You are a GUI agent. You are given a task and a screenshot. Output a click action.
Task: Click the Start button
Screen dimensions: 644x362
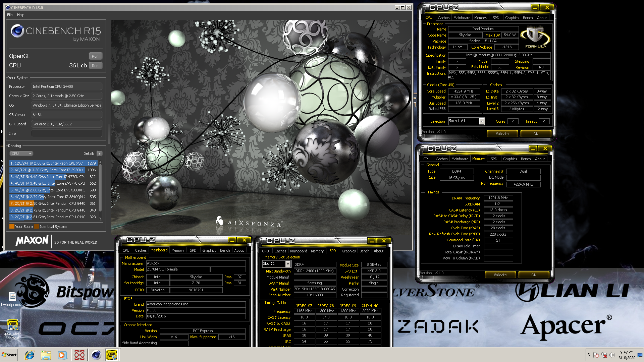click(x=9, y=355)
